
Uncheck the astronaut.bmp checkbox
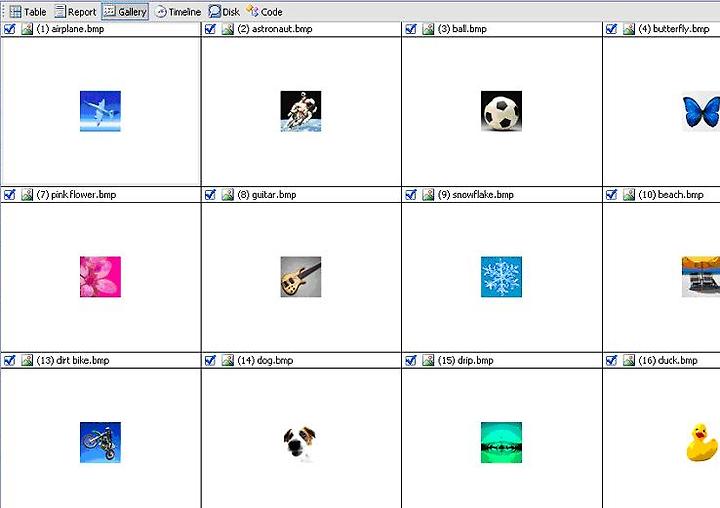210,29
